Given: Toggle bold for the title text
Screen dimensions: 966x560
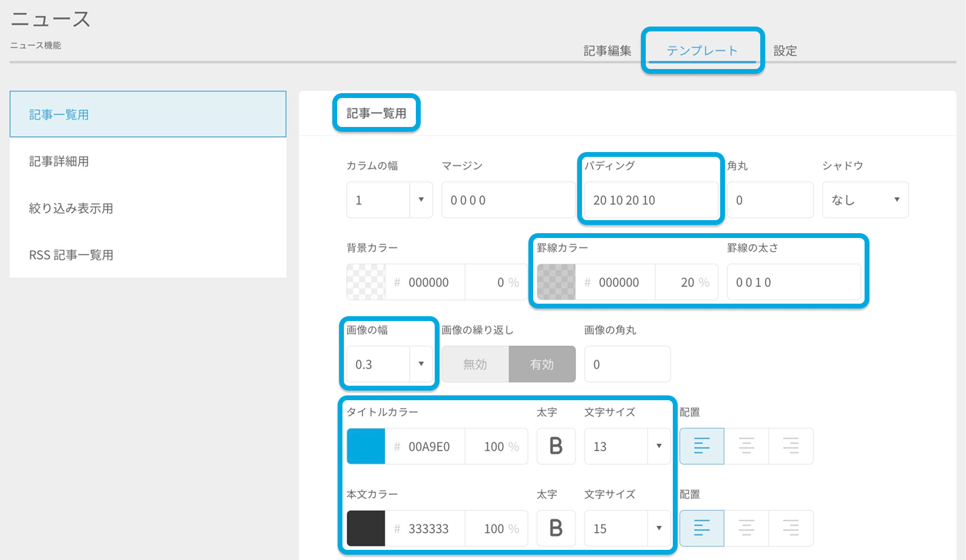Looking at the screenshot, I should click(x=556, y=446).
